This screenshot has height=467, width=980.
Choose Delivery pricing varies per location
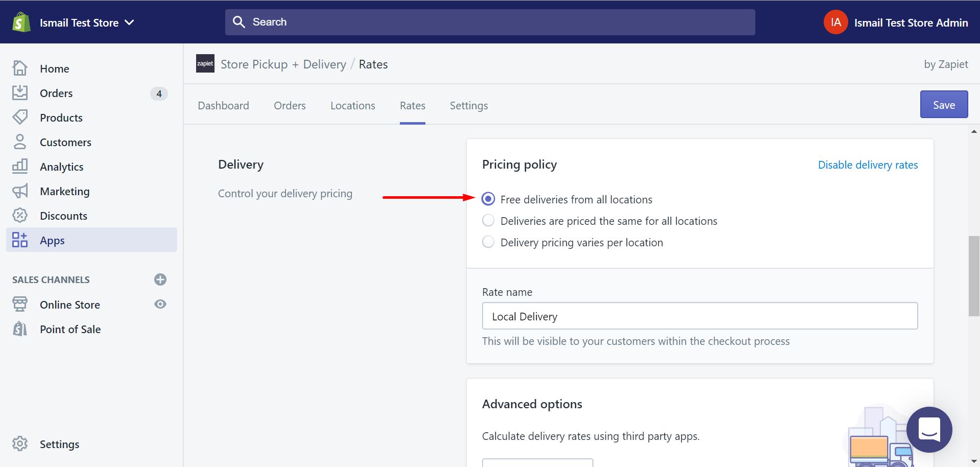(488, 242)
